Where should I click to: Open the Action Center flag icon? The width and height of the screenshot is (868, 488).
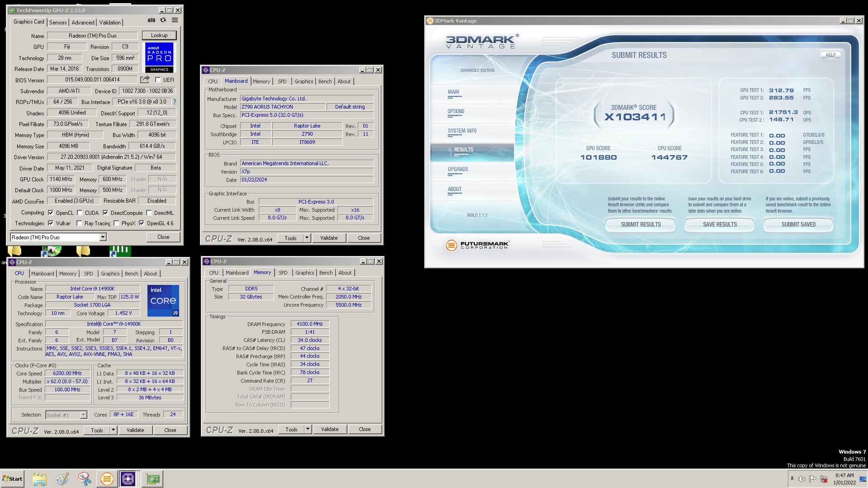813,479
